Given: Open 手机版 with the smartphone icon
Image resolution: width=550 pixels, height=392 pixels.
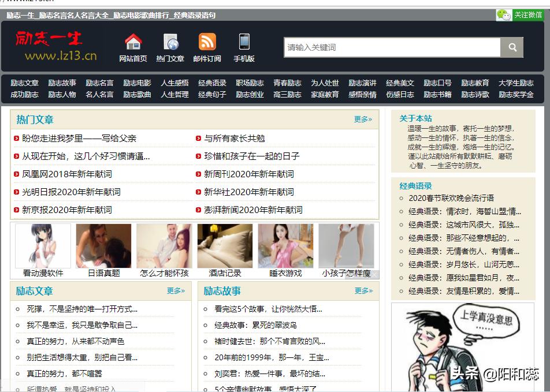Looking at the screenshot, I should (x=243, y=42).
